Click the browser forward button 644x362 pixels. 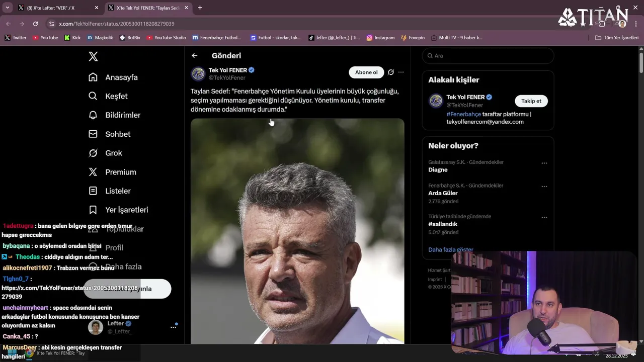click(x=22, y=24)
